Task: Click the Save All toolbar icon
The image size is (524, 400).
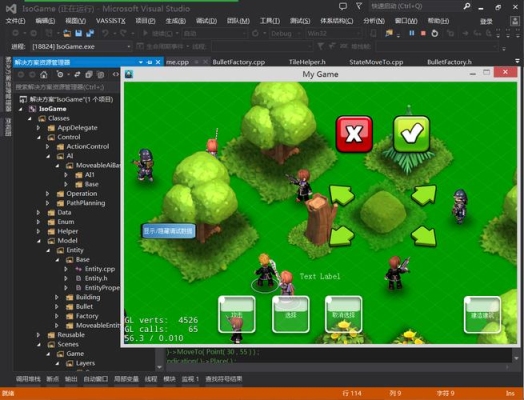Action: pos(90,33)
